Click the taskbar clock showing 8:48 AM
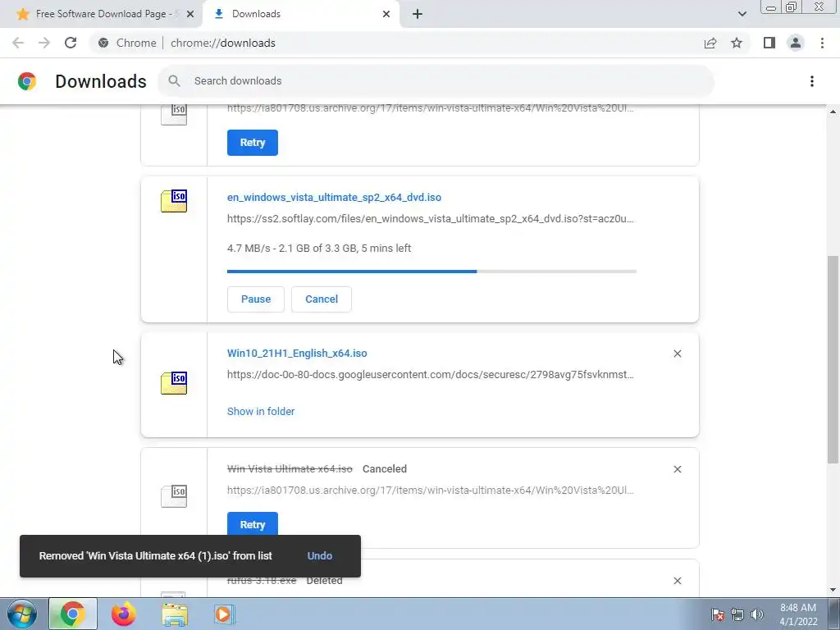Image resolution: width=840 pixels, height=630 pixels. point(797,614)
